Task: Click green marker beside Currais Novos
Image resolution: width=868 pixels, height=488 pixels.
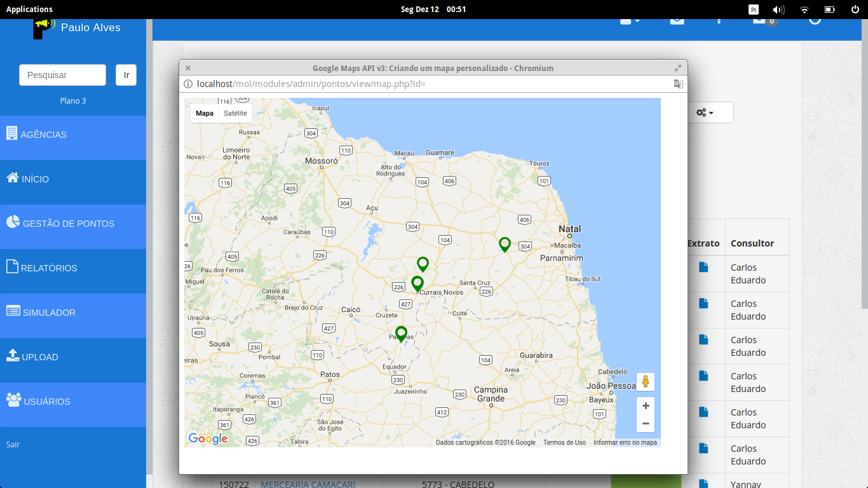Action: (x=417, y=283)
